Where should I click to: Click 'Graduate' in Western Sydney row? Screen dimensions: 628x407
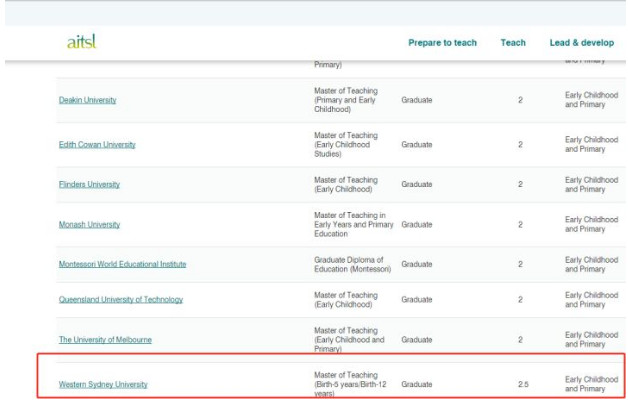pyautogui.click(x=417, y=384)
